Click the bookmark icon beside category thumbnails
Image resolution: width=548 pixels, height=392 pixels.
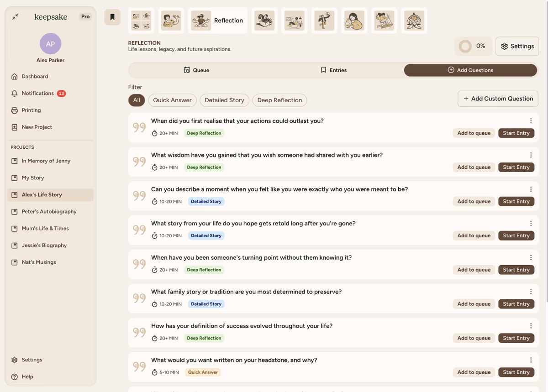tap(112, 17)
